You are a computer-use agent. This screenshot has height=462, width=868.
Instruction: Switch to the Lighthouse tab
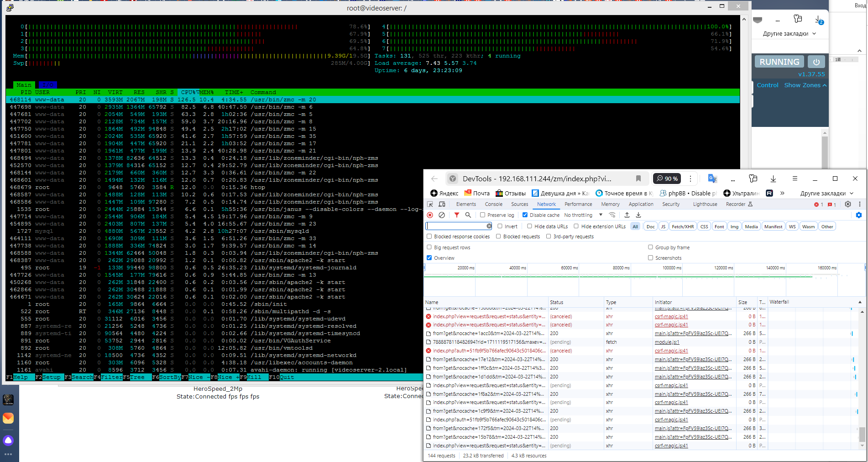(705, 204)
